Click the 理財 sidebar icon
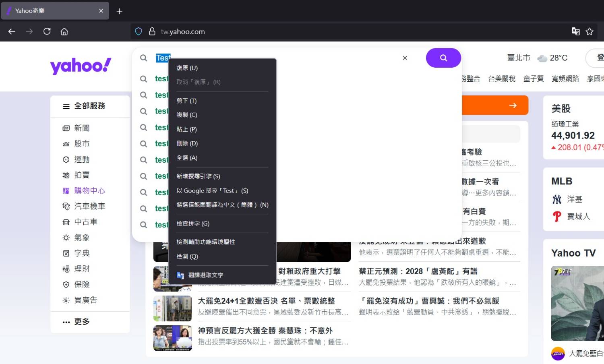Image resolution: width=604 pixels, height=364 pixels. coord(66,269)
